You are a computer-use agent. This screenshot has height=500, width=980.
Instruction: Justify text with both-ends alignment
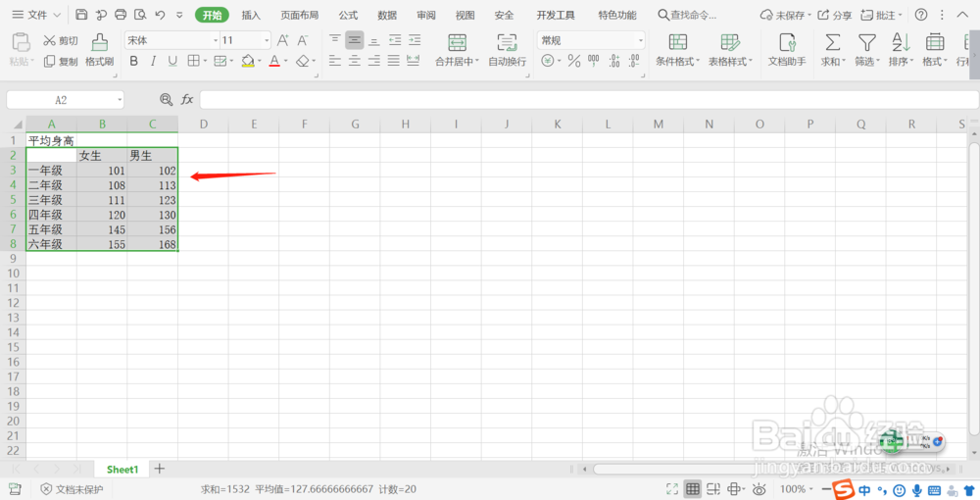pyautogui.click(x=393, y=61)
